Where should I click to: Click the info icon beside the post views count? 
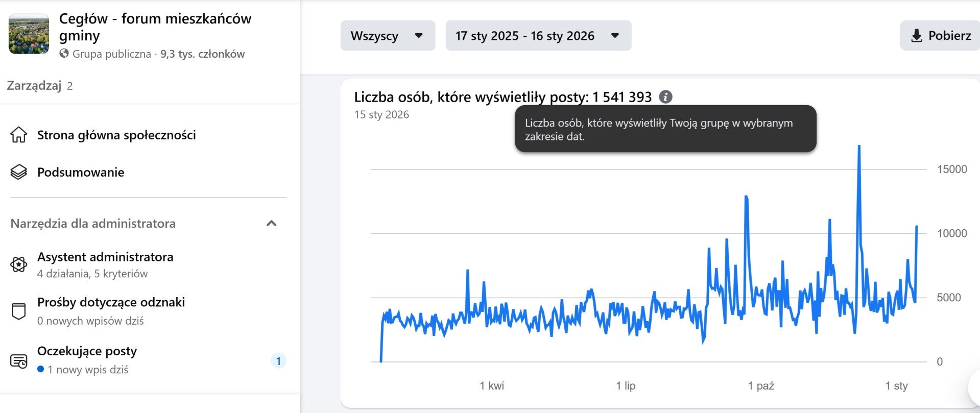[x=665, y=97]
